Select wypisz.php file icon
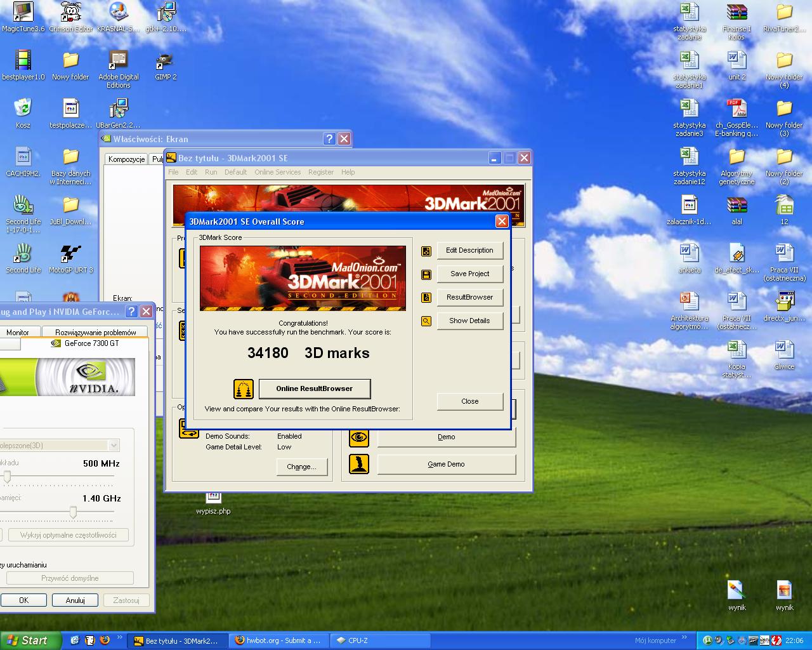 coord(213,503)
